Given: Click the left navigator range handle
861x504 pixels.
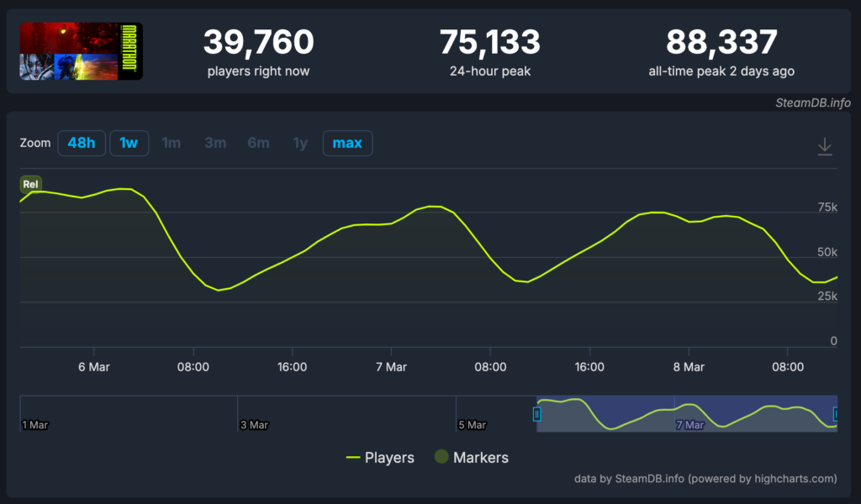Looking at the screenshot, I should click(x=537, y=413).
